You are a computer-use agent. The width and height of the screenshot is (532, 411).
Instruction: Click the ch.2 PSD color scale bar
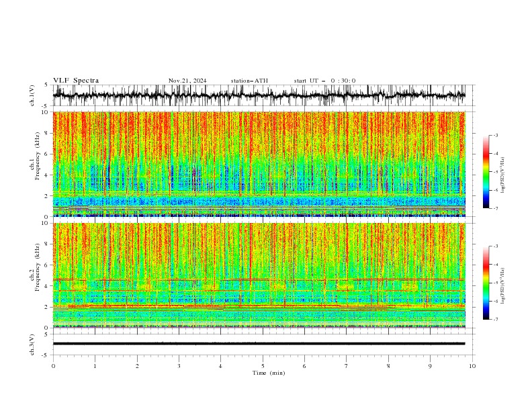point(486,283)
